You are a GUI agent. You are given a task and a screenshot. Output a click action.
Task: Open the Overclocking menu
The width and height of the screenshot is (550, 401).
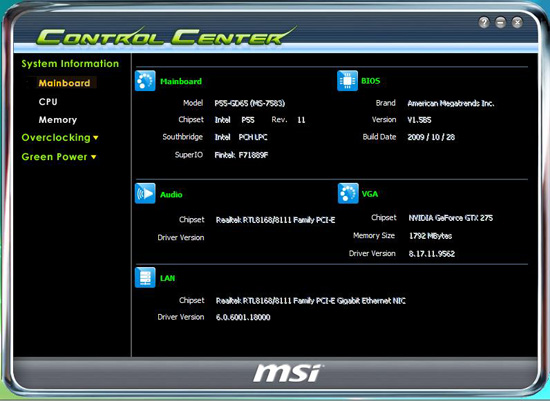56,138
